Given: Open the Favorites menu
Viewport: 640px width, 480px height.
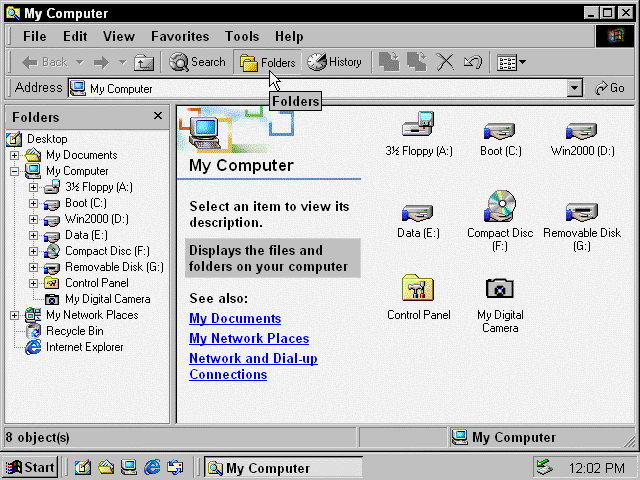Looking at the screenshot, I should click(x=180, y=36).
